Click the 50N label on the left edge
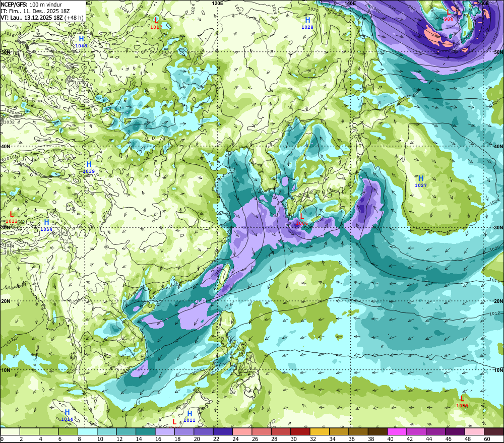The image size is (504, 443). point(6,52)
